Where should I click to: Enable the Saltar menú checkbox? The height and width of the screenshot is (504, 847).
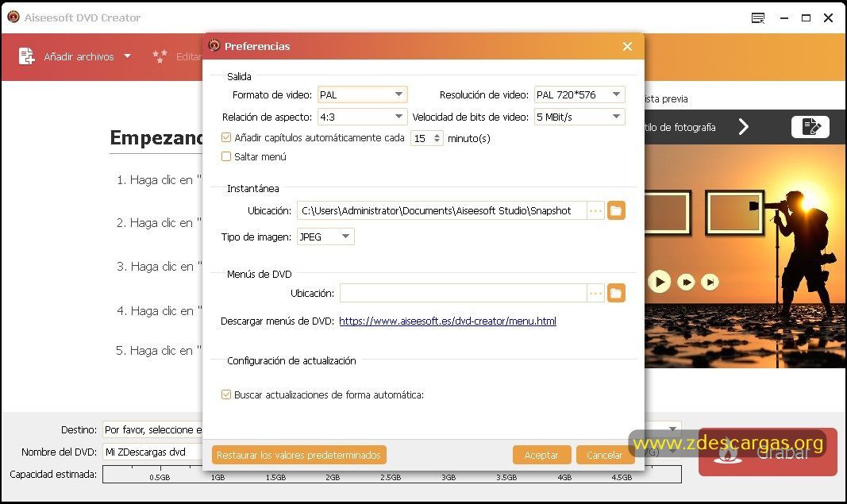226,156
